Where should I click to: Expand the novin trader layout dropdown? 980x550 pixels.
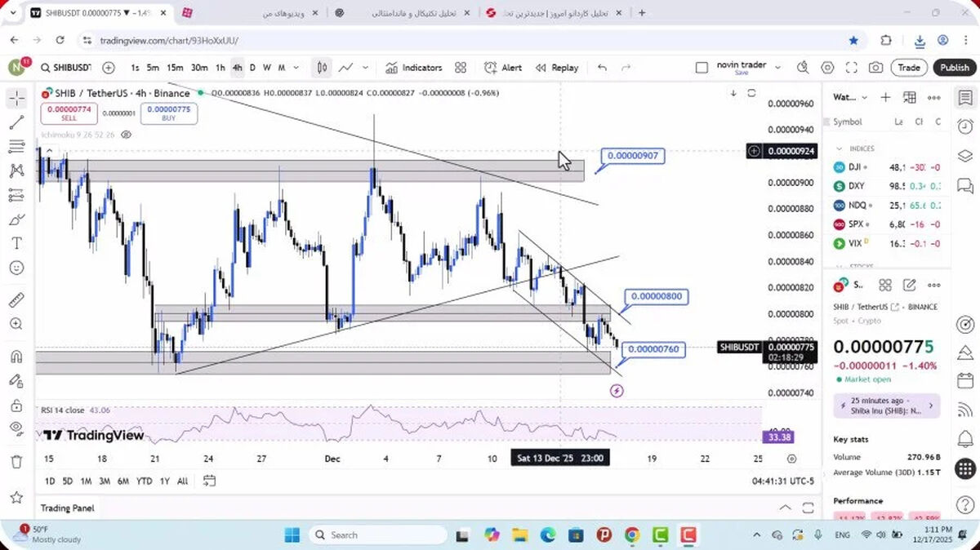point(777,67)
